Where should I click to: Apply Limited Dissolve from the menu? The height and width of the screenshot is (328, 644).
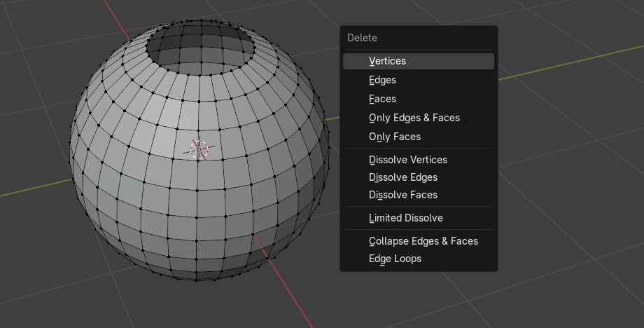click(x=405, y=218)
